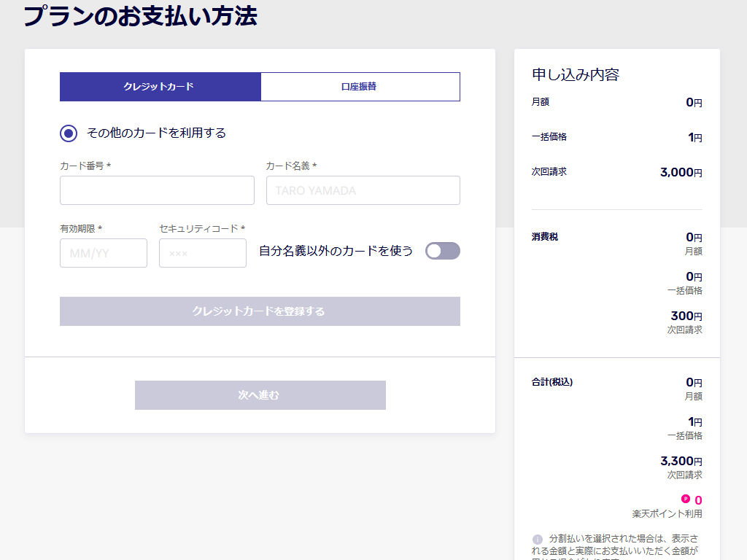The height and width of the screenshot is (560, 747).
Task: Click the 申し込み内容 heading
Action: 576,75
